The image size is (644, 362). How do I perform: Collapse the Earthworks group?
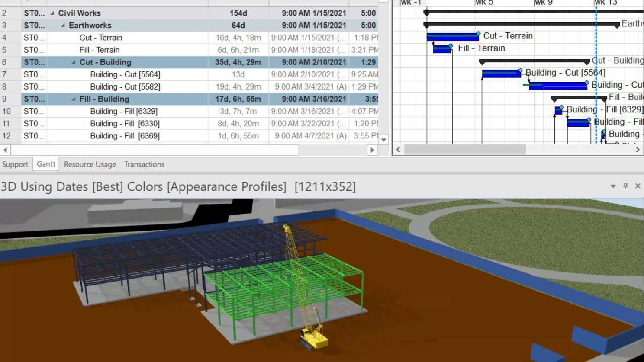pos(63,26)
